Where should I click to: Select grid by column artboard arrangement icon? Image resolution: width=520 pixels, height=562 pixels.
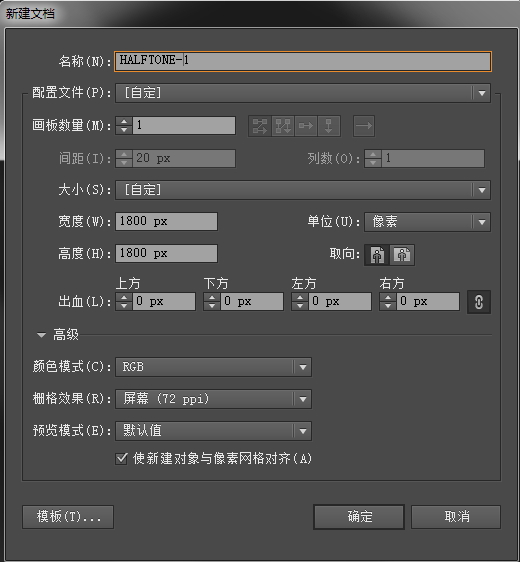283,126
